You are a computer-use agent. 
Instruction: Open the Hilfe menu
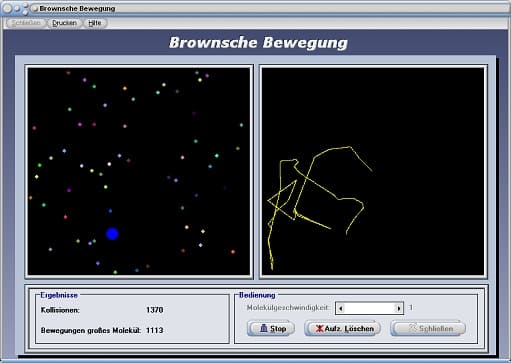95,23
